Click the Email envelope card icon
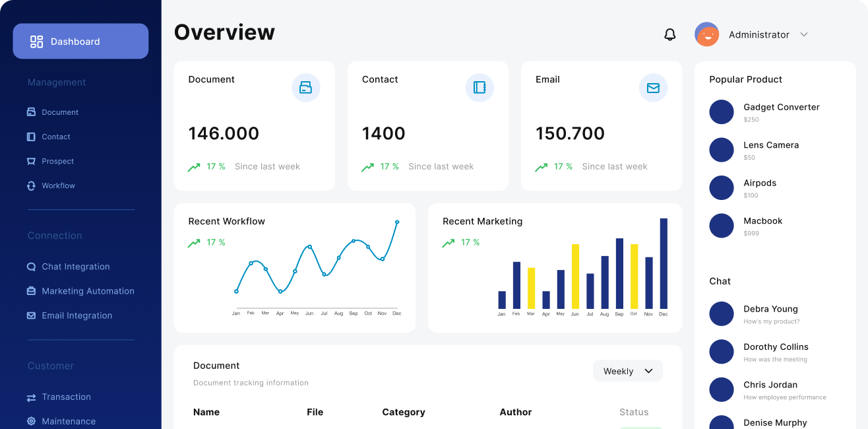 [x=653, y=87]
